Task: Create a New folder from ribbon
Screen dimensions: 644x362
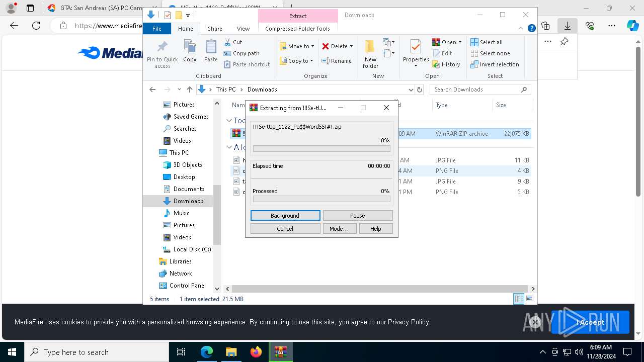Action: coord(370,54)
